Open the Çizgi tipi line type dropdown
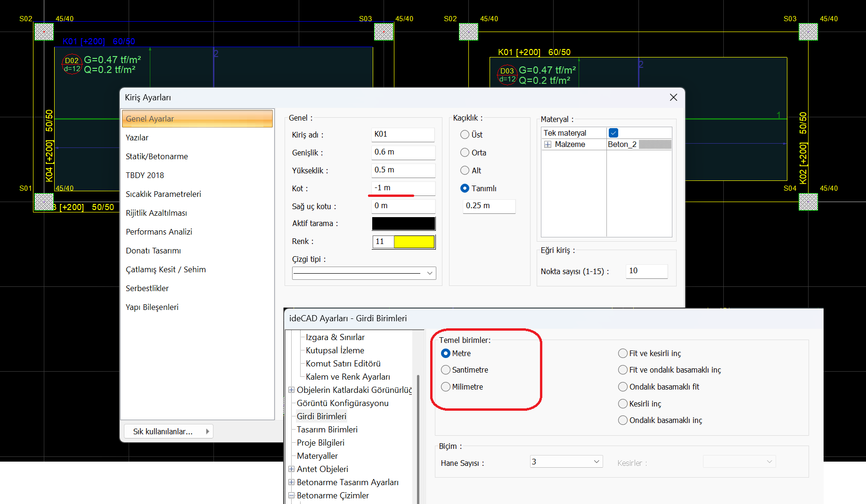Viewport: 866px width, 504px height. coord(364,273)
